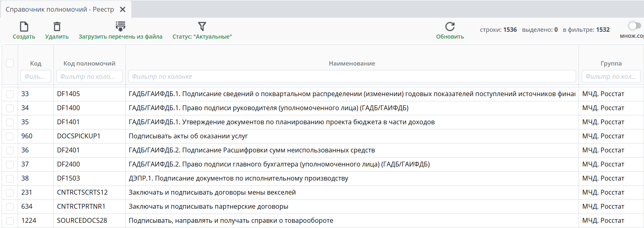
Task: Click the Create (Создать) document icon
Action: tap(24, 27)
